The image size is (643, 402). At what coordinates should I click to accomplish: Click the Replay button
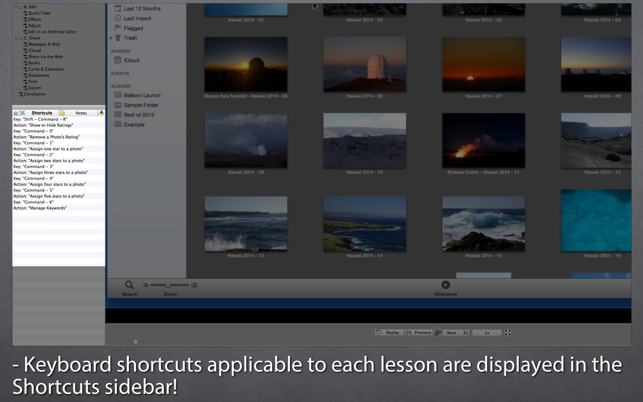tap(389, 333)
